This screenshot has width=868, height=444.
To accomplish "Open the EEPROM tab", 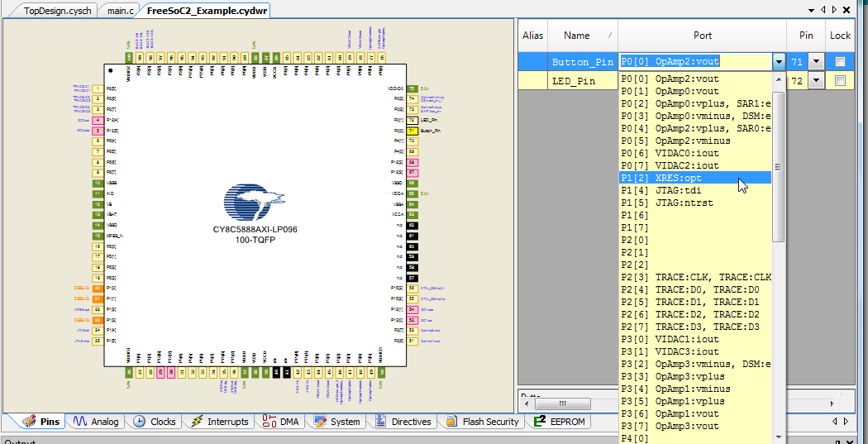I will pos(559,422).
